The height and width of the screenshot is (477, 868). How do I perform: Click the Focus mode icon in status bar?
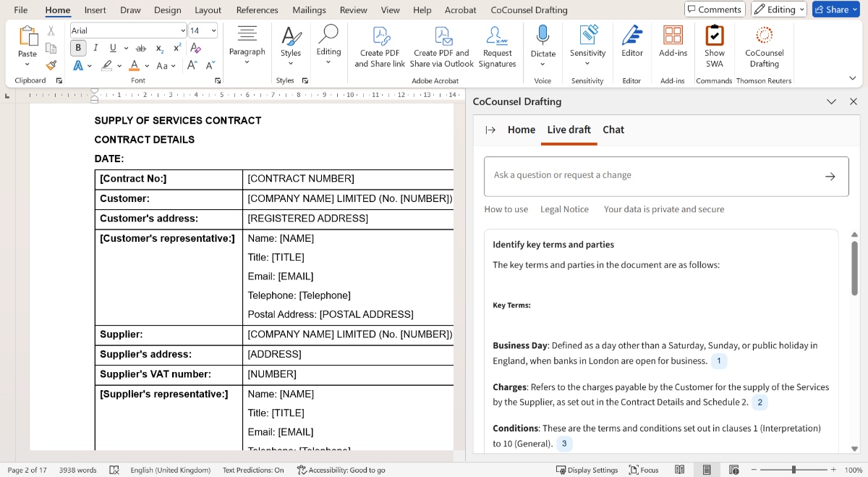click(x=644, y=470)
